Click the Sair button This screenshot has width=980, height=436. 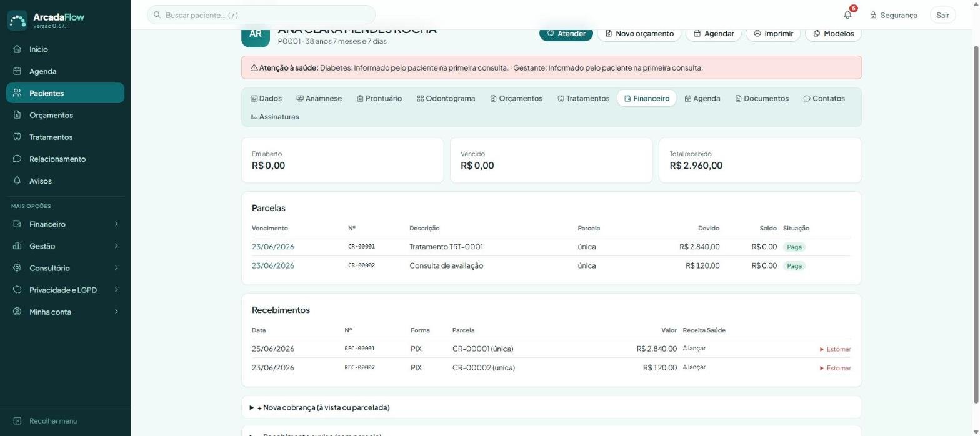942,15
